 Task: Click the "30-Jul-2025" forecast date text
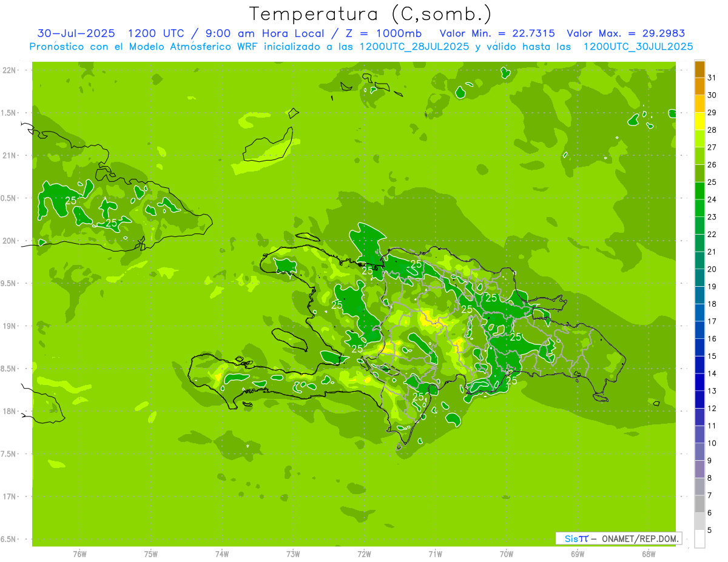[x=75, y=33]
